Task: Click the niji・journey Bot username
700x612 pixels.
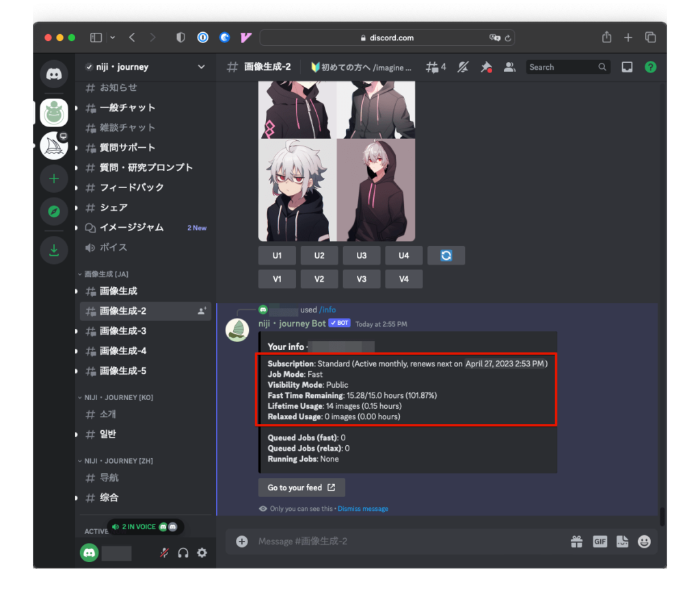Action: click(x=292, y=324)
